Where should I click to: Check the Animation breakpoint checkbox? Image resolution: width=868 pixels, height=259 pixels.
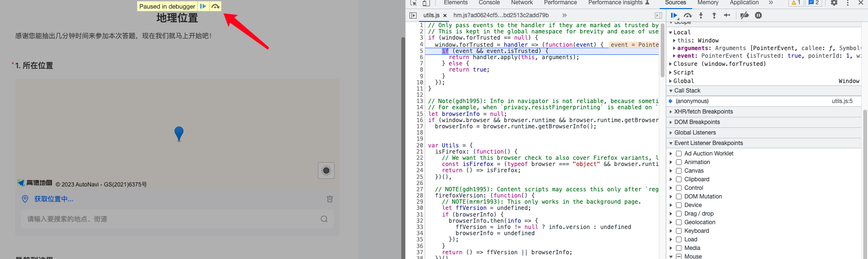click(679, 162)
